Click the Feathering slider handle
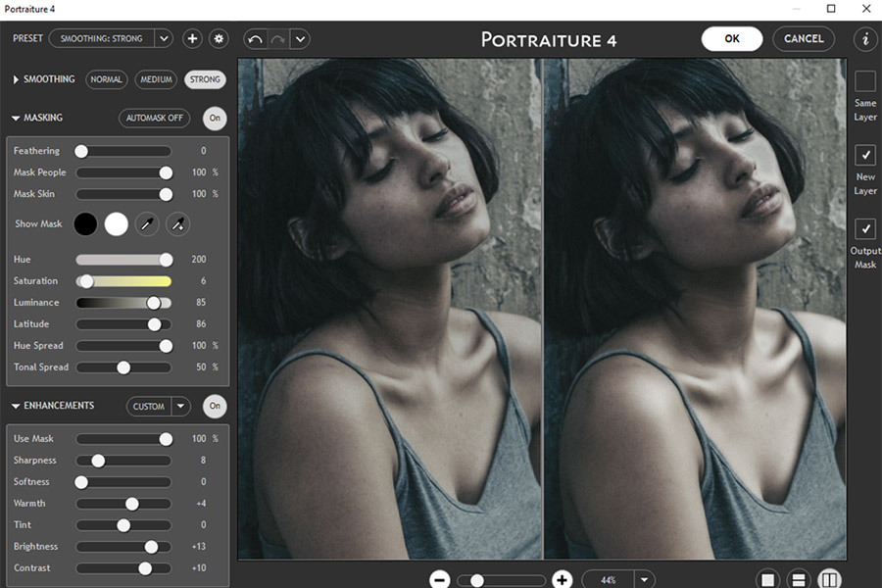This screenshot has width=882, height=588. (81, 151)
